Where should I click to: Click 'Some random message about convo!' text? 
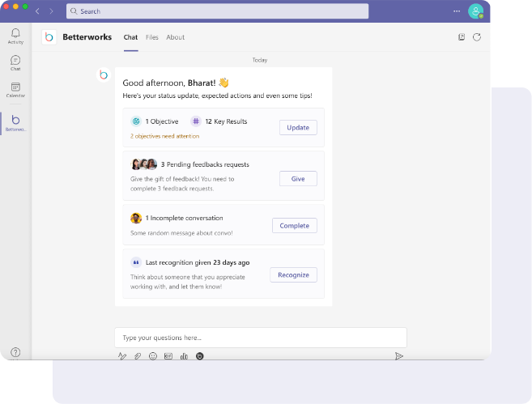[x=181, y=233]
